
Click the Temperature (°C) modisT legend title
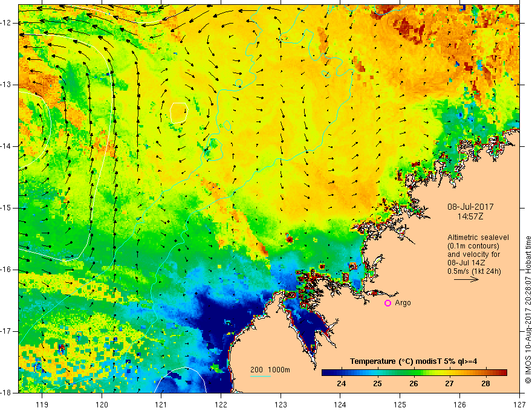(x=414, y=361)
